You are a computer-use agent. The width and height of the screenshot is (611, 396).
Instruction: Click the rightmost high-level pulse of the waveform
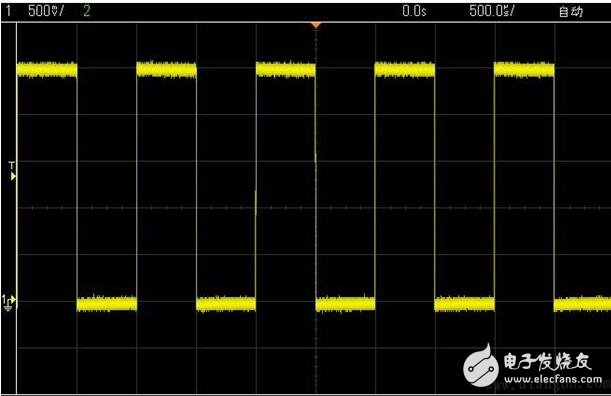pos(524,69)
